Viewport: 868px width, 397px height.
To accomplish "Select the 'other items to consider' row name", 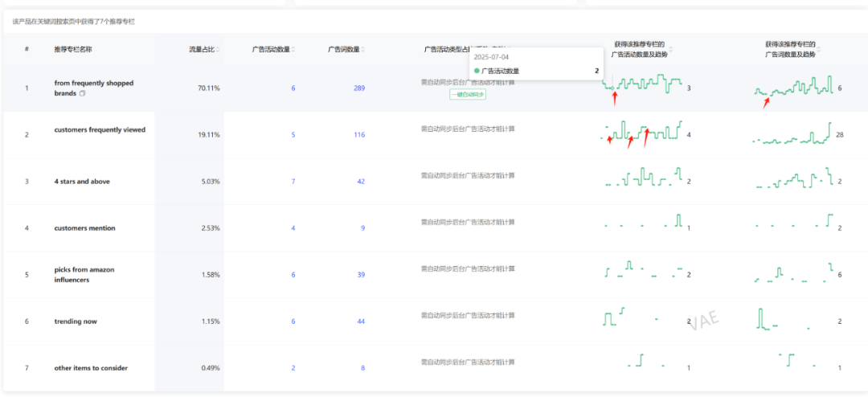I will point(91,368).
